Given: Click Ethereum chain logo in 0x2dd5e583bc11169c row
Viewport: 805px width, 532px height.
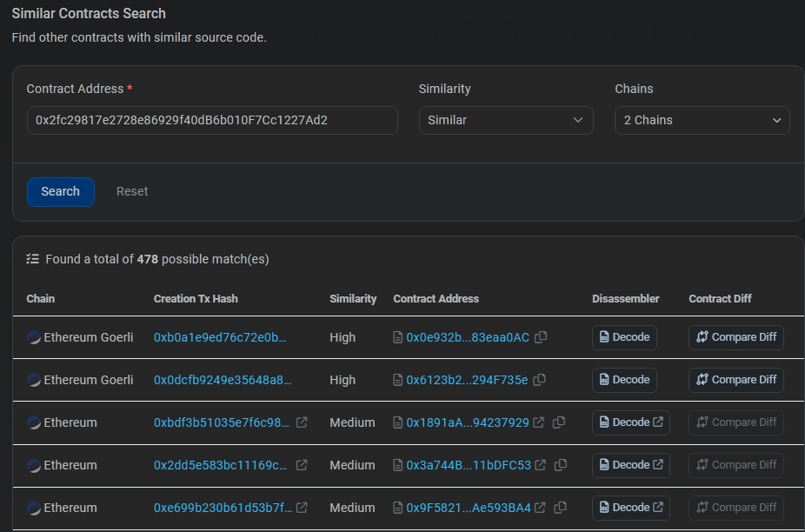Looking at the screenshot, I should (34, 465).
